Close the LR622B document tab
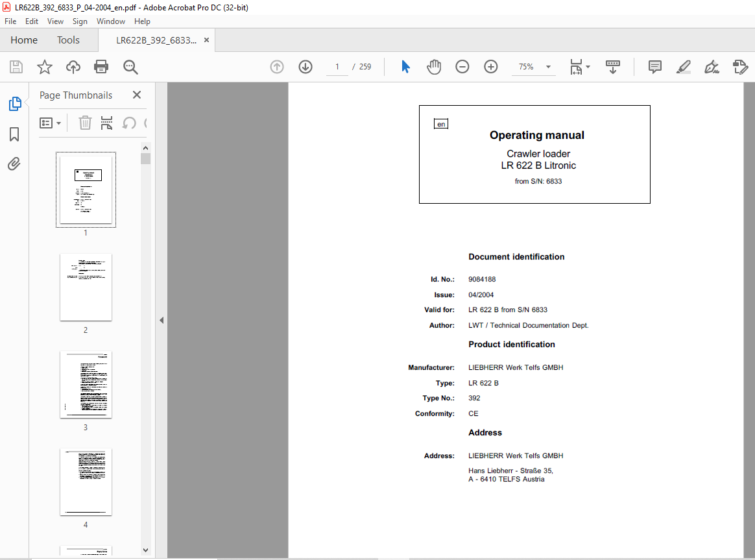The width and height of the screenshot is (755, 560). click(x=206, y=40)
